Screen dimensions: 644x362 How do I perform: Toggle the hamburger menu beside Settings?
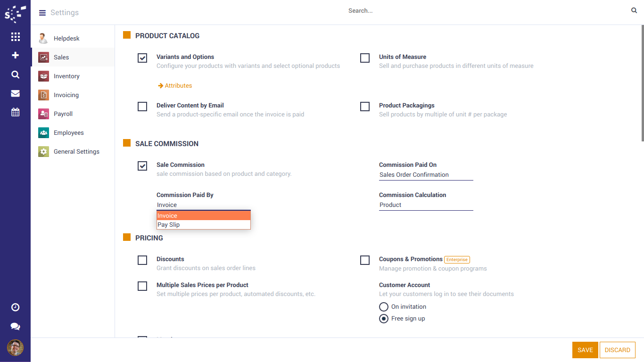(x=42, y=13)
